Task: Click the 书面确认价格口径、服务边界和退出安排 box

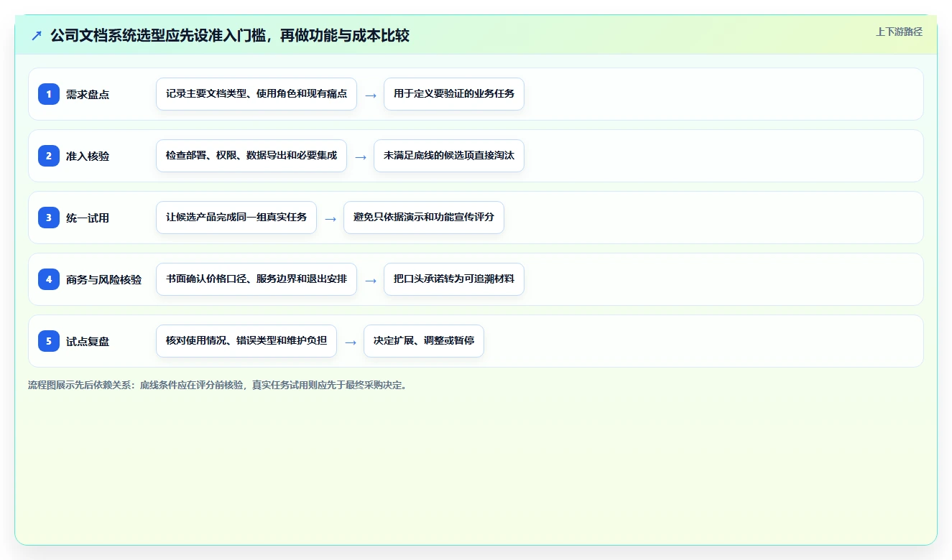Action: (x=257, y=279)
